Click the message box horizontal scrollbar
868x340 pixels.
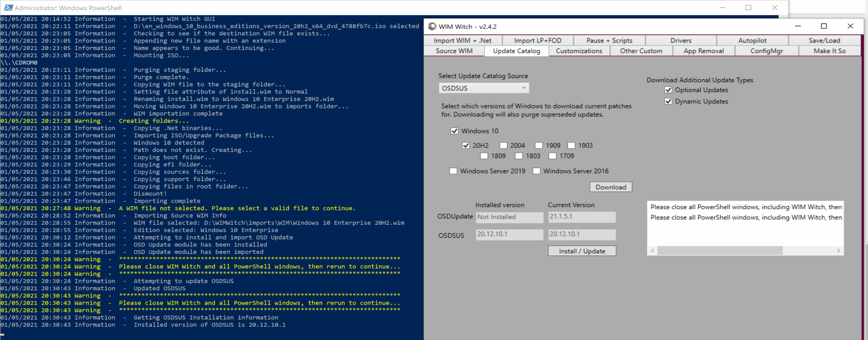coord(719,251)
